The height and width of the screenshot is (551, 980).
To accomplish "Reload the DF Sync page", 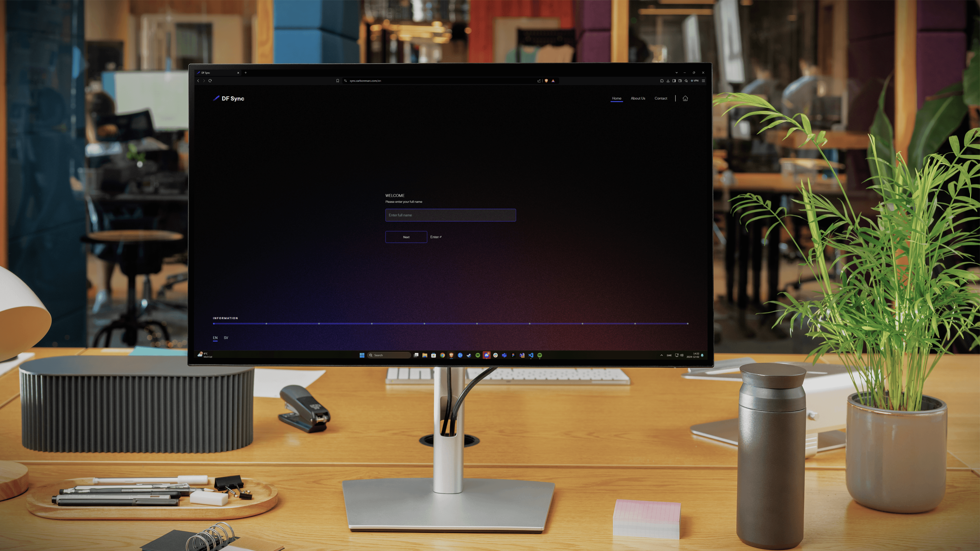I will click(210, 81).
